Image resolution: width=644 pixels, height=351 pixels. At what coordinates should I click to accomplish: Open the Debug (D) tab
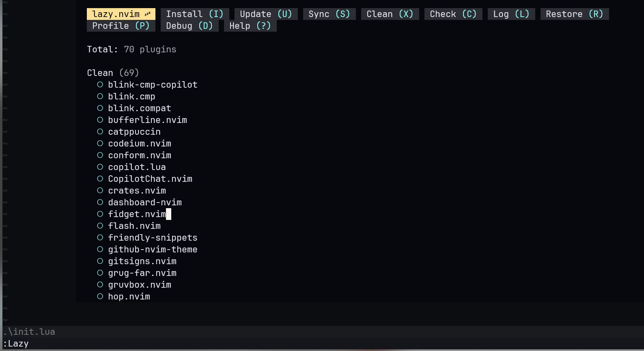pyautogui.click(x=190, y=26)
